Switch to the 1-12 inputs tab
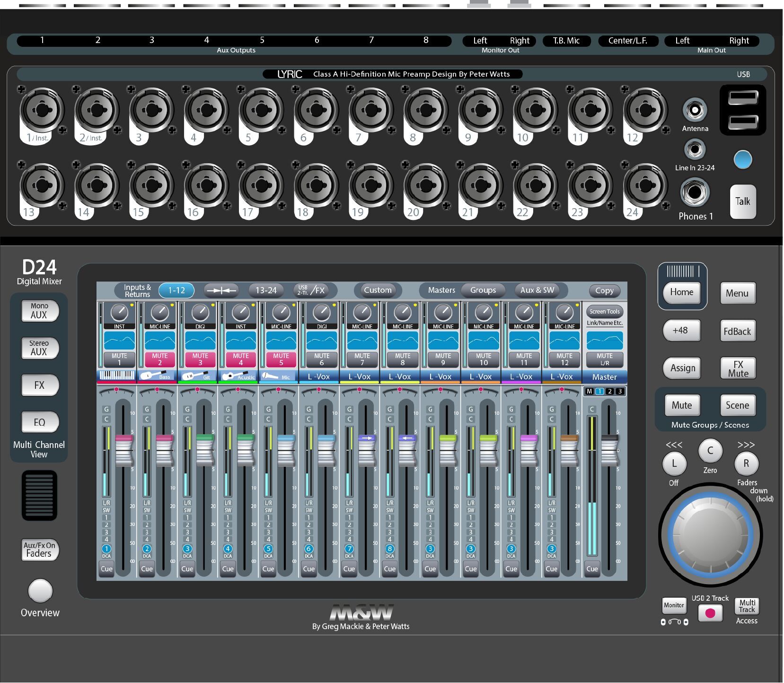 pyautogui.click(x=176, y=290)
